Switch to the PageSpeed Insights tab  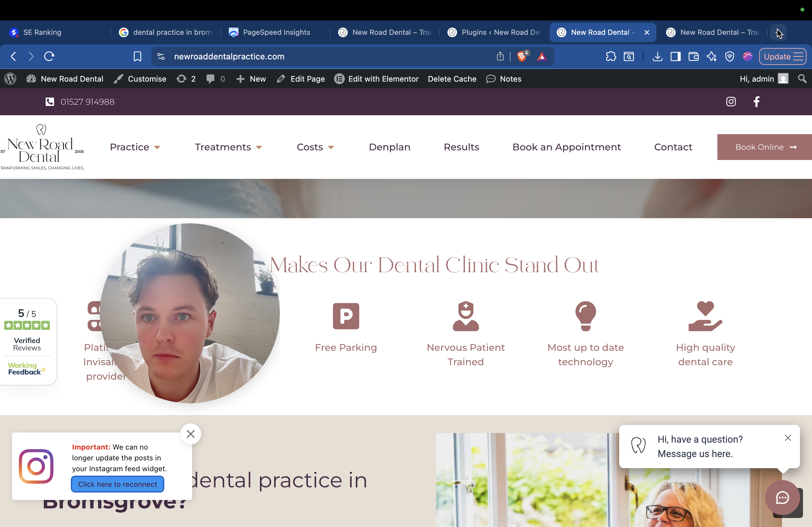tap(276, 32)
